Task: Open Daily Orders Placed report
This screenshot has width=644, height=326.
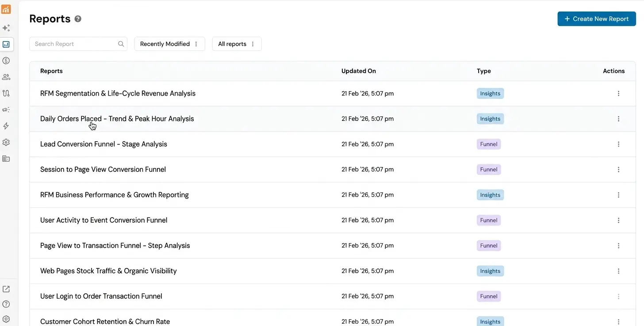Action: coord(117,119)
